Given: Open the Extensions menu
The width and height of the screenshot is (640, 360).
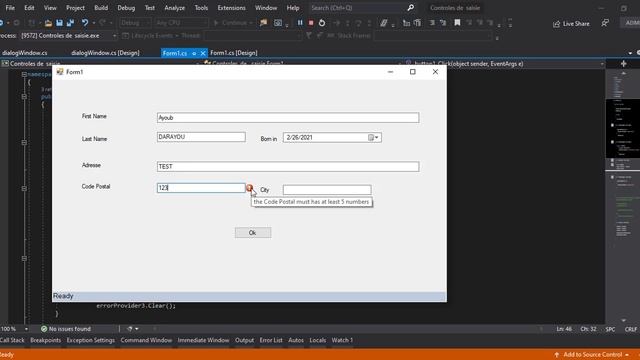Looking at the screenshot, I should 231,8.
